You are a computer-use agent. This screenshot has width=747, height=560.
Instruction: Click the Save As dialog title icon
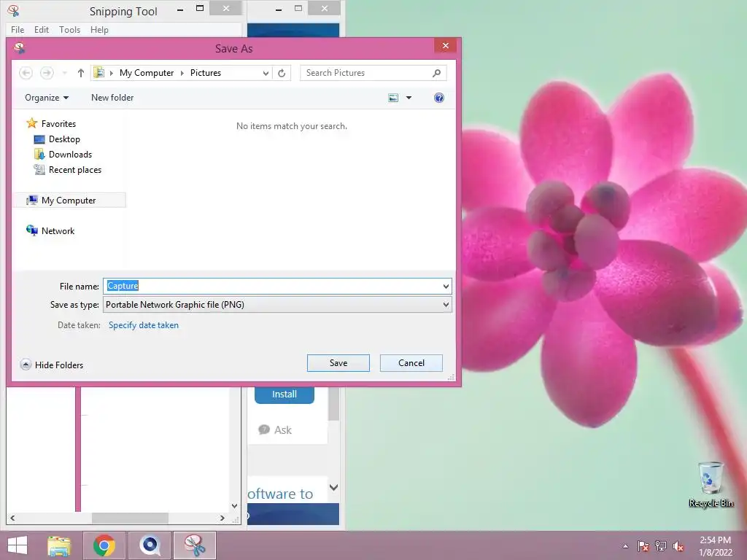point(20,48)
